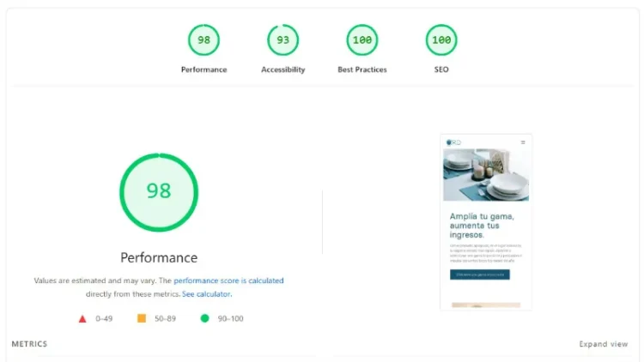This screenshot has height=362, width=644.
Task: Click the logo in the page preview
Action: tap(454, 142)
